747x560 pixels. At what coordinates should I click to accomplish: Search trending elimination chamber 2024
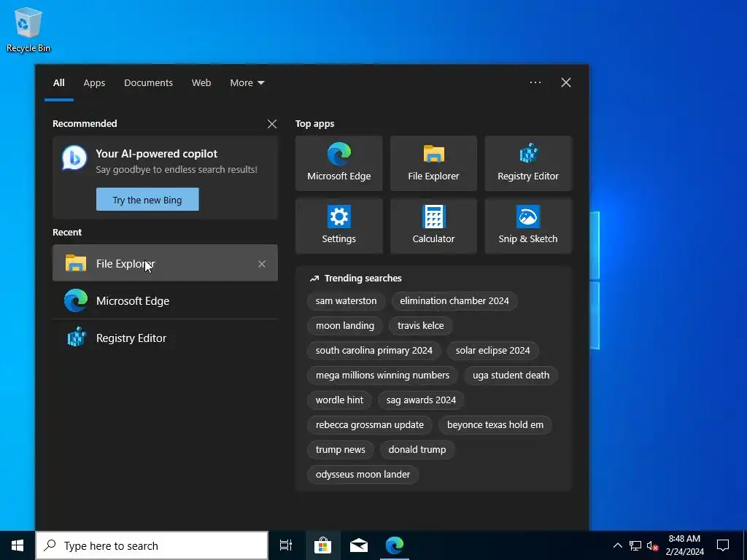(x=454, y=301)
